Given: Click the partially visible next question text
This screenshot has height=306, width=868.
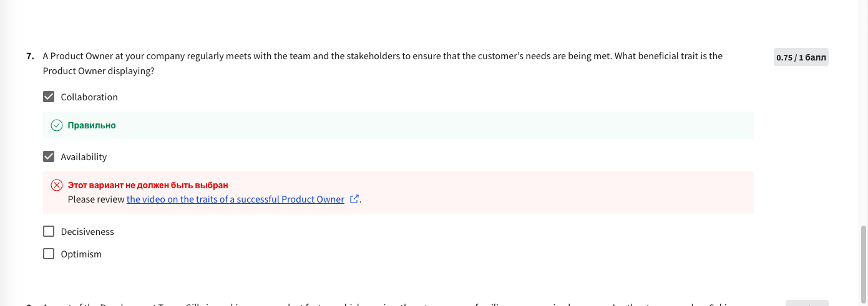Looking at the screenshot, I should [x=374, y=304].
